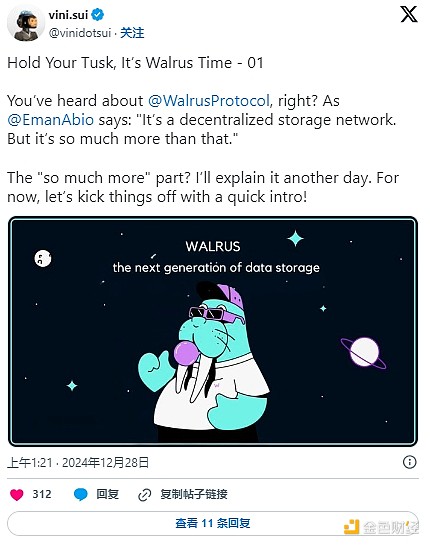This screenshot has width=430, height=545.
Task: Open the vini.sui display name
Action: pyautogui.click(x=68, y=15)
